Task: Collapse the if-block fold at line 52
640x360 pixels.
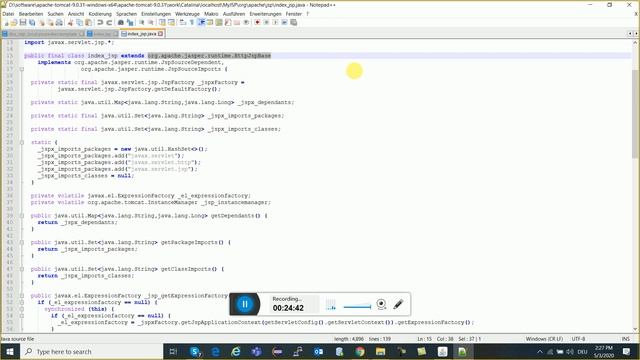Action: click(22, 302)
